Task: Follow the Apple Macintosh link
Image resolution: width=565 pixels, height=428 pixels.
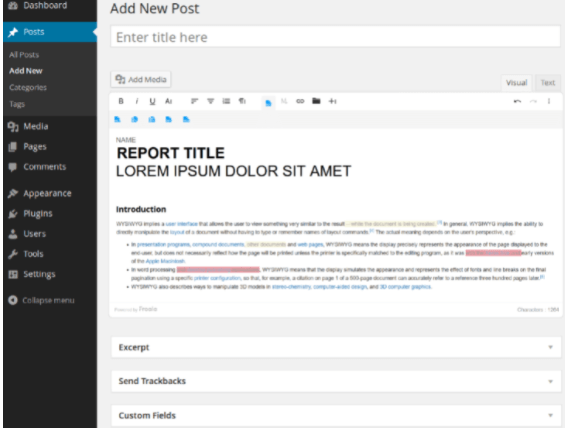Action: point(165,261)
